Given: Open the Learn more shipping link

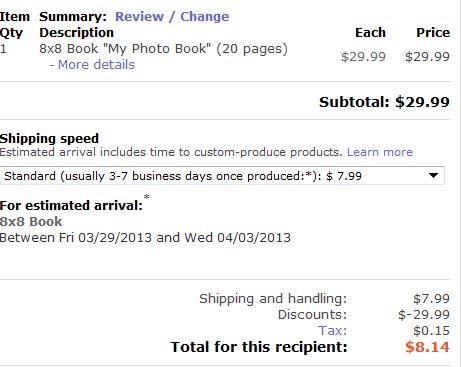Looking at the screenshot, I should (x=380, y=152).
